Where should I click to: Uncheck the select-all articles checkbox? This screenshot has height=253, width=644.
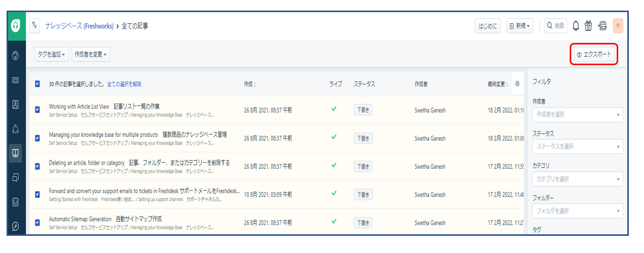[x=37, y=84]
